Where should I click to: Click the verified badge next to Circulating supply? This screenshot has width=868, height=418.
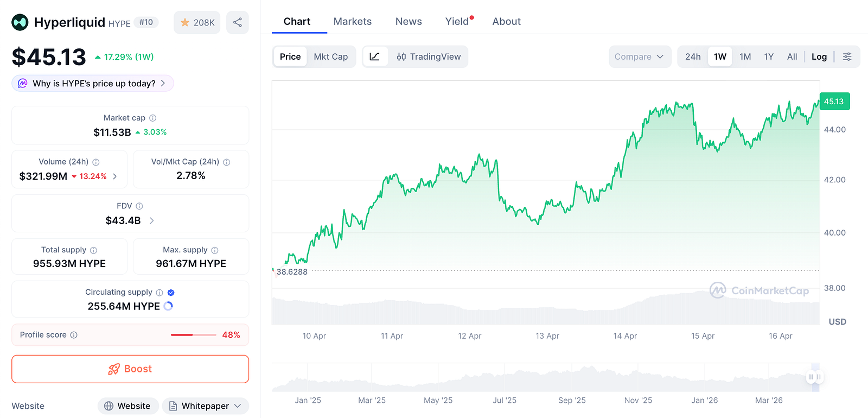(171, 292)
